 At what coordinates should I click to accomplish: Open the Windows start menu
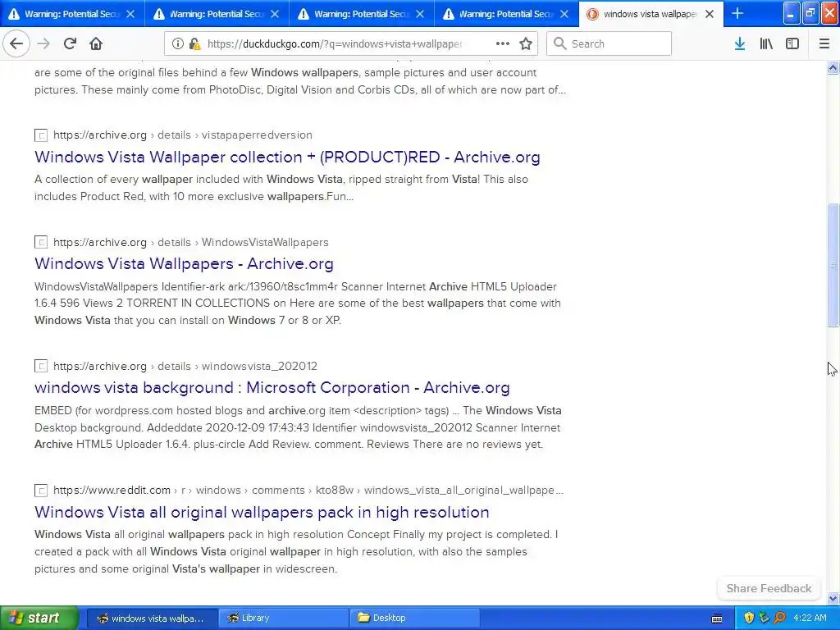[39, 618]
